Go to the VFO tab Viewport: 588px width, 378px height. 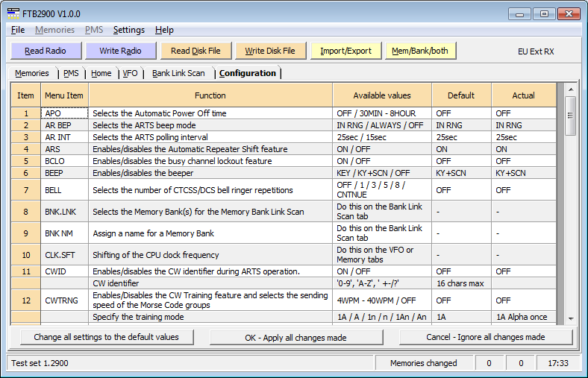tap(130, 73)
